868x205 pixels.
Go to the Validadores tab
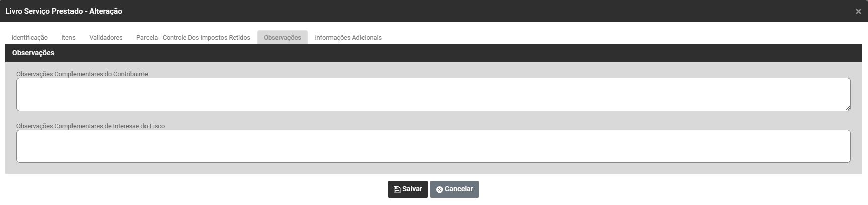click(x=106, y=38)
